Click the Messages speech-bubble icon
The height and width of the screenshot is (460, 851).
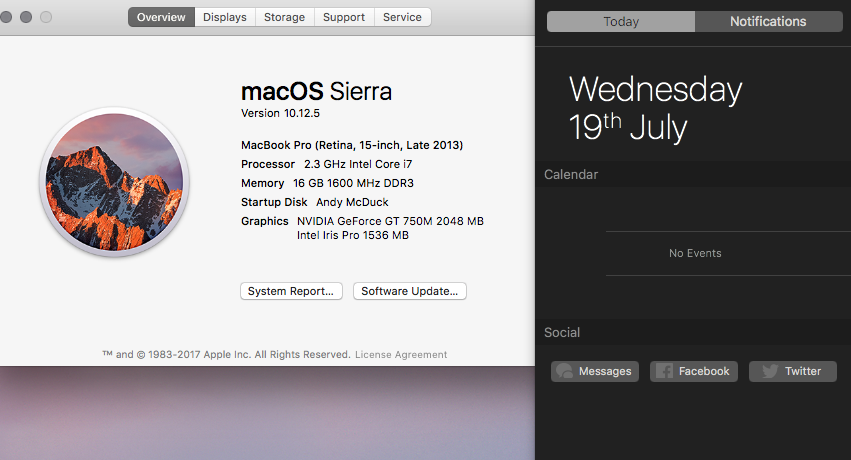(x=564, y=371)
